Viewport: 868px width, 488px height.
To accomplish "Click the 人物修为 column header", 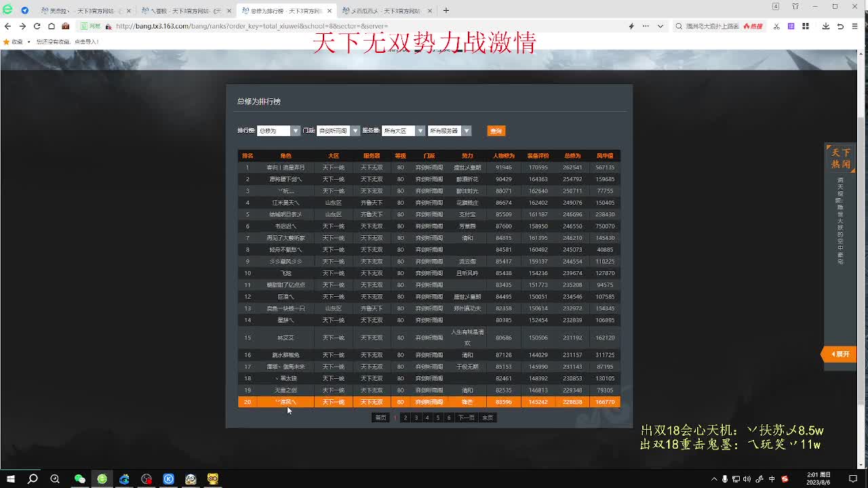I will click(504, 156).
